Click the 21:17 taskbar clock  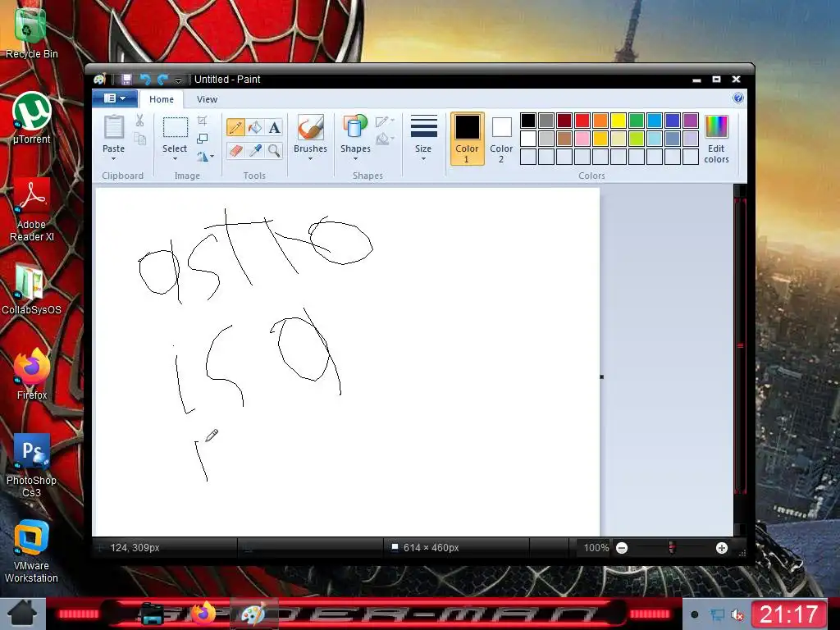coord(788,614)
